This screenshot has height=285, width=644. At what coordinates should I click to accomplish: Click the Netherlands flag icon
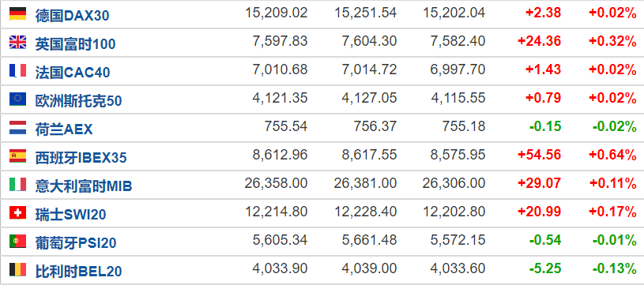17,128
